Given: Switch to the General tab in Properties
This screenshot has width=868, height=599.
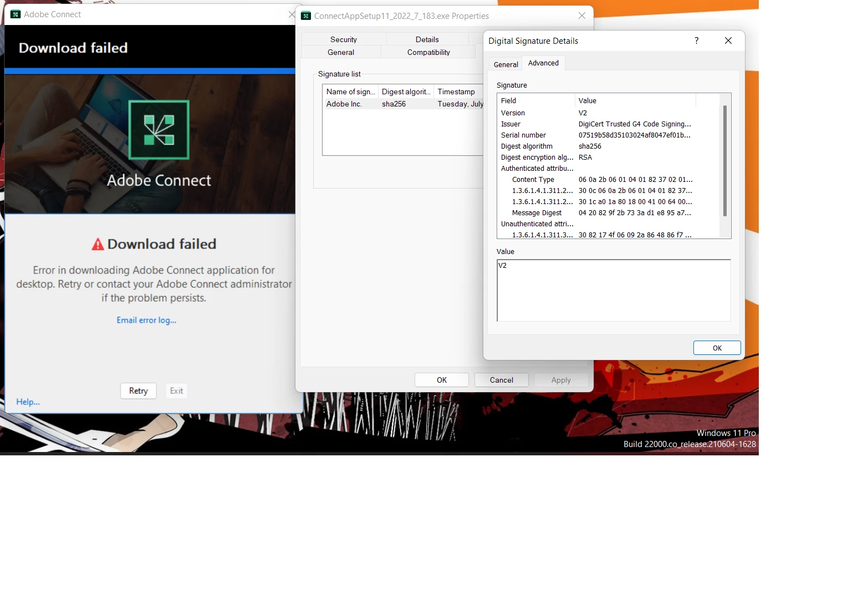Looking at the screenshot, I should coord(341,52).
